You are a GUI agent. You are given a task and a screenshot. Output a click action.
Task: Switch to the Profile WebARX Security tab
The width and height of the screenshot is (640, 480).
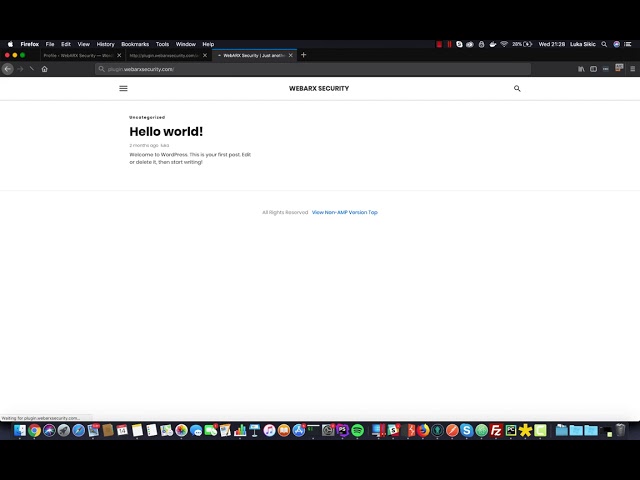pos(78,56)
